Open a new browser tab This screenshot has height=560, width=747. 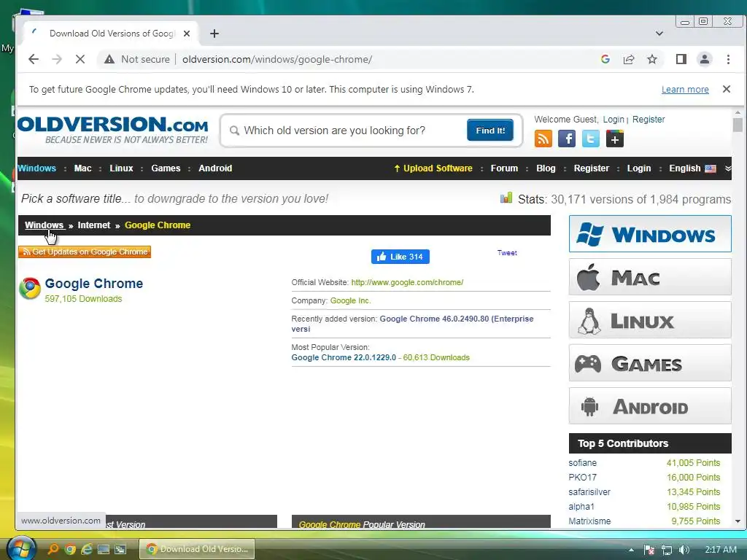(214, 34)
